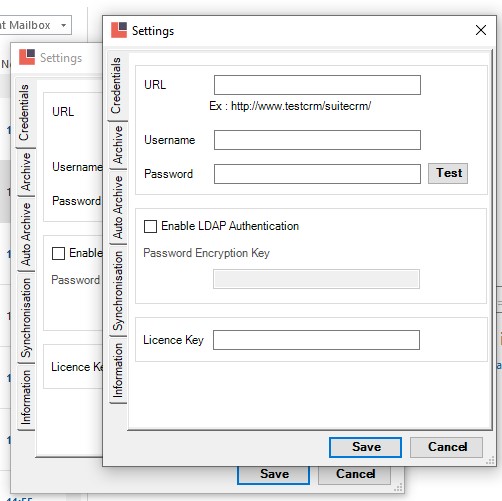Image resolution: width=502 pixels, height=501 pixels.
Task: Click the Password input field
Action: (317, 174)
